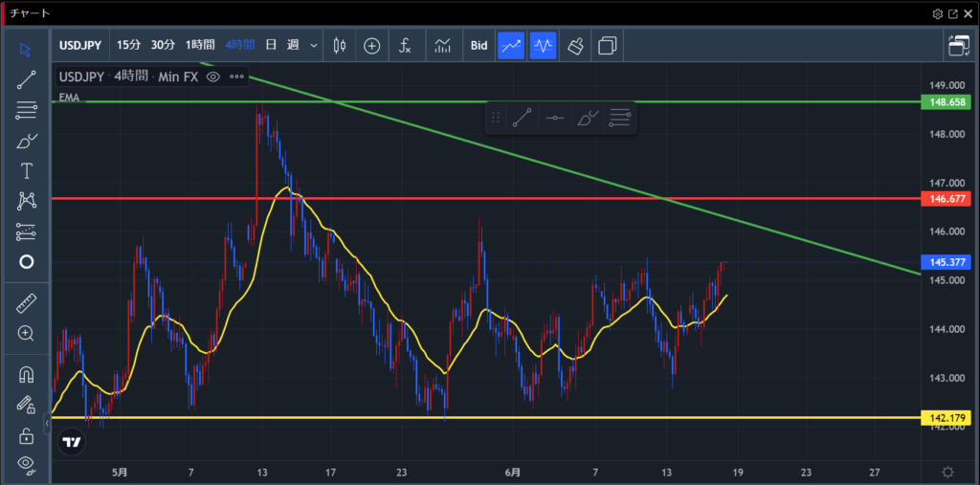Screen dimensions: 980x485
Task: Open more options for USDJPY legend
Action: point(236,77)
